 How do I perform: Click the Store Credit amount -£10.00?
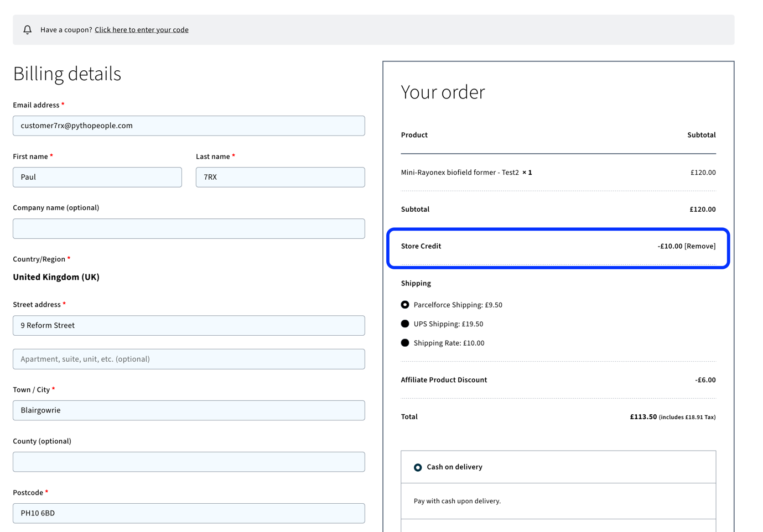669,246
